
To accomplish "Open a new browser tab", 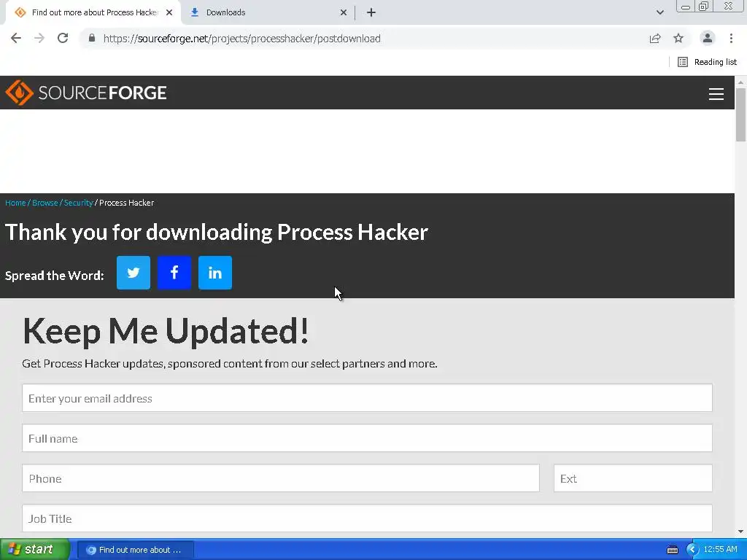I will [371, 12].
